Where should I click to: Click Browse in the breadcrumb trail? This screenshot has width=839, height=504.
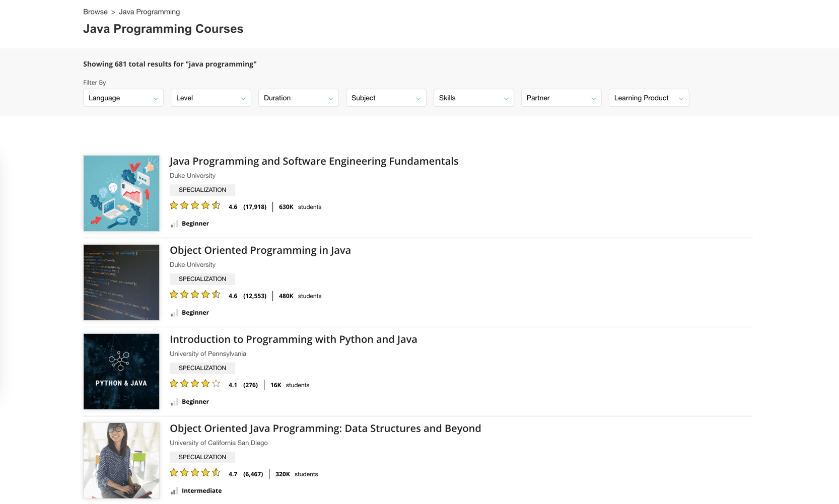point(95,12)
